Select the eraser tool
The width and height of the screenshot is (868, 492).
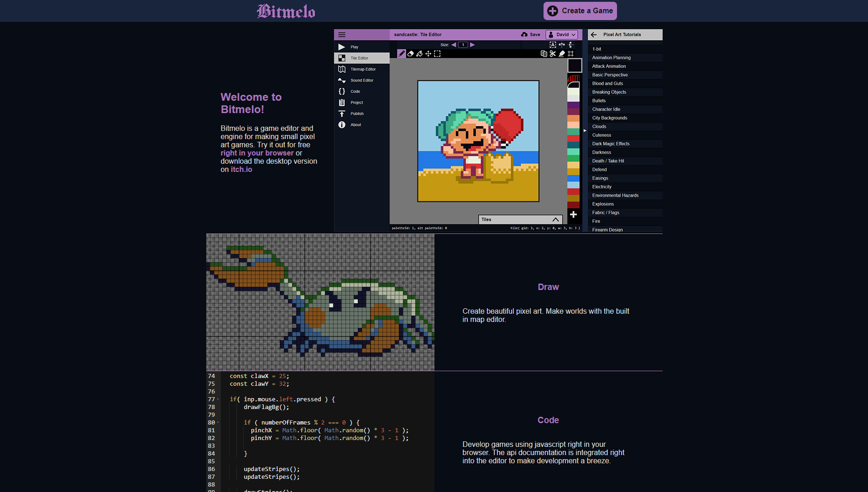coord(410,54)
